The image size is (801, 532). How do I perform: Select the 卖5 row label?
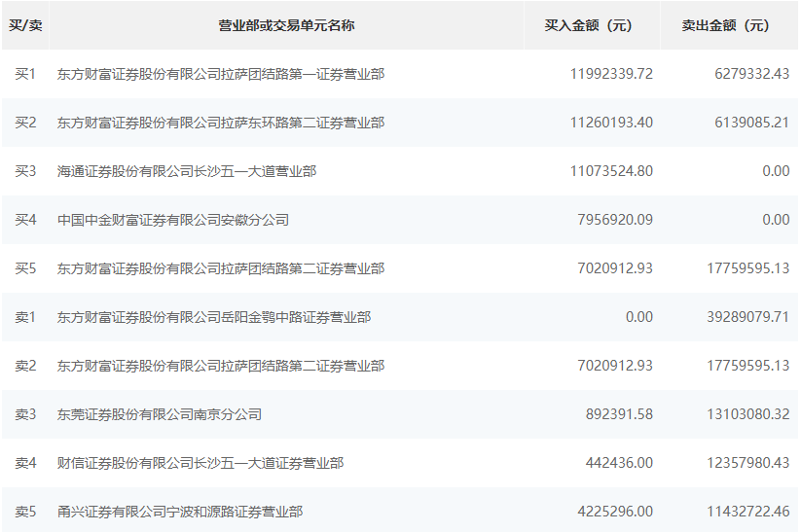coord(25,512)
